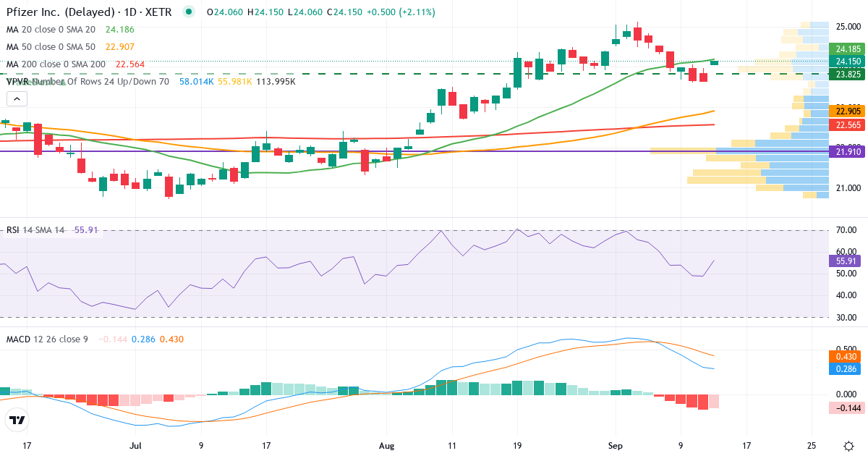868x456 pixels.
Task: Click the 0.500 MACD axis tick
Action: (x=848, y=348)
